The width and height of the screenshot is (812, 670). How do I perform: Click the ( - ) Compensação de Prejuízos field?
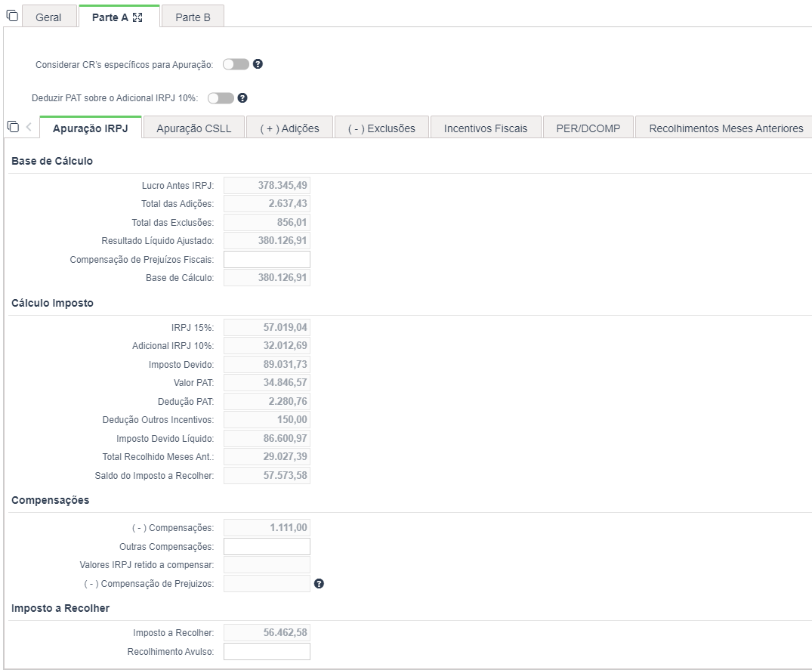click(x=267, y=584)
